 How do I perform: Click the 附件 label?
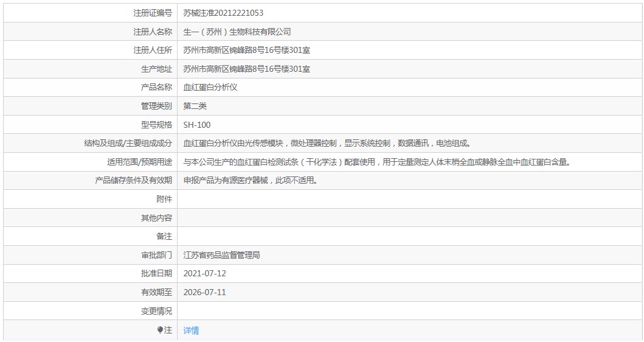pyautogui.click(x=164, y=199)
